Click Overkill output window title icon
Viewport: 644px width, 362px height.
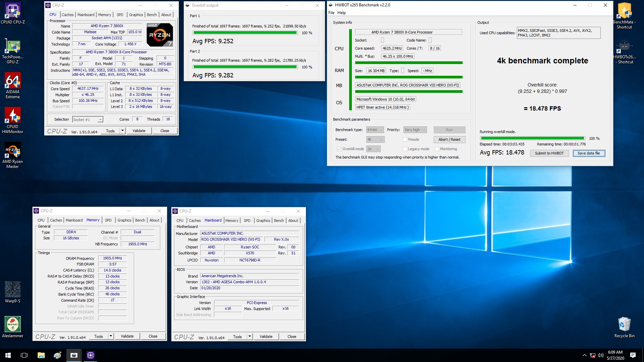click(187, 5)
